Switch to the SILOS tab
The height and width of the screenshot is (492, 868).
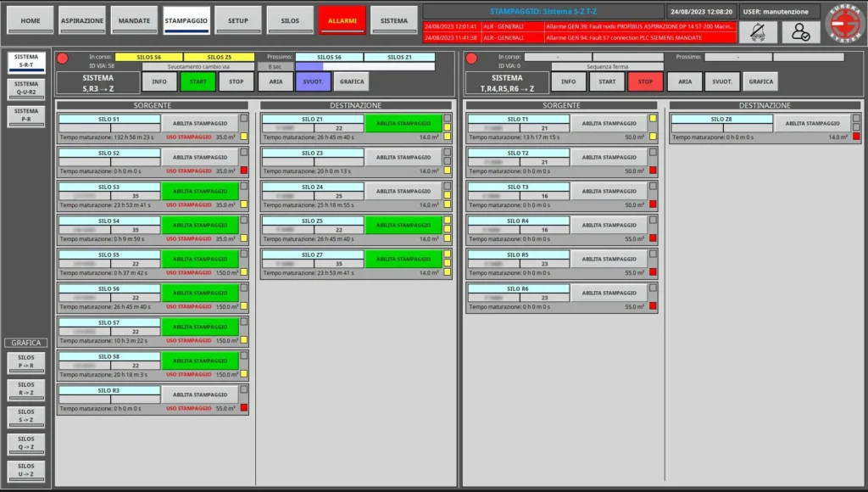[290, 20]
